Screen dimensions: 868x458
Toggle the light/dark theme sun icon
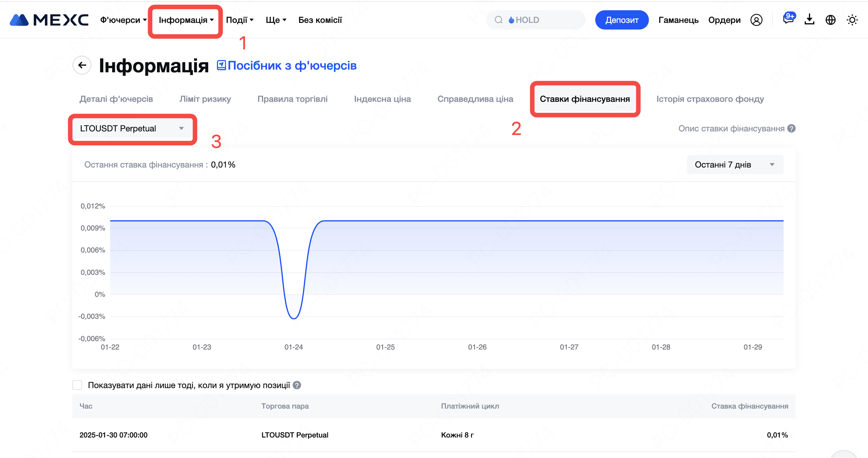(852, 20)
